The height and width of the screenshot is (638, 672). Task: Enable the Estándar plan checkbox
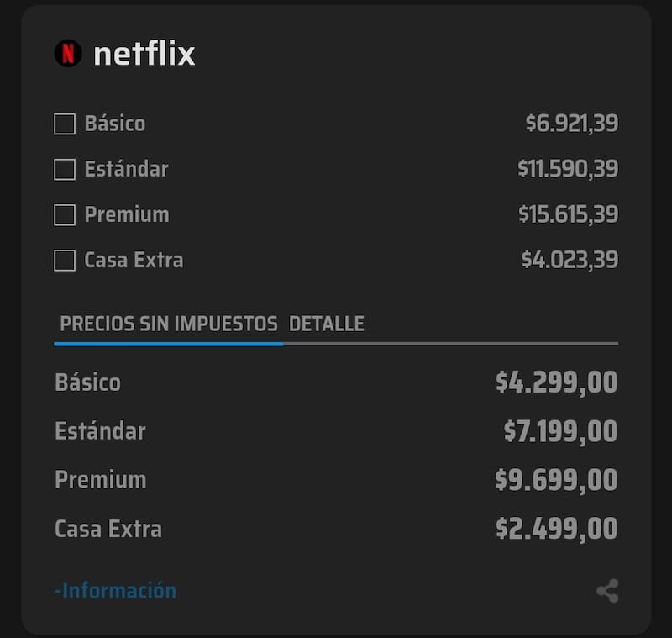click(x=63, y=169)
